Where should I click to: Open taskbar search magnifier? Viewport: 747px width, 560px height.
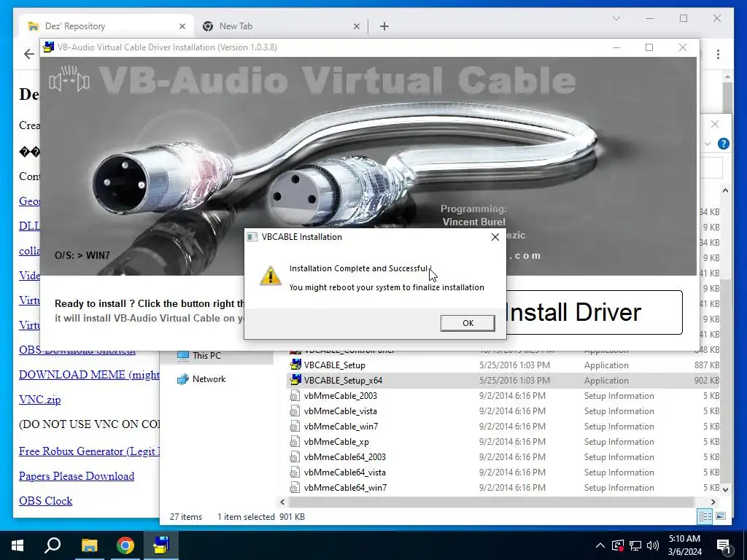pos(53,545)
